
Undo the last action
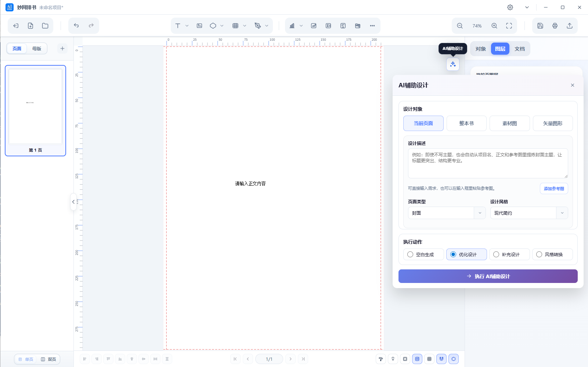pyautogui.click(x=76, y=26)
